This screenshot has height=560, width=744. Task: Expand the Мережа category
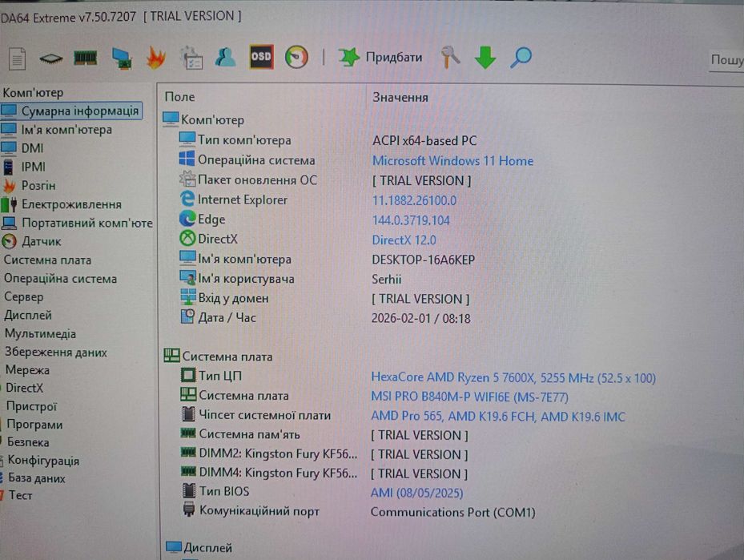tap(27, 369)
